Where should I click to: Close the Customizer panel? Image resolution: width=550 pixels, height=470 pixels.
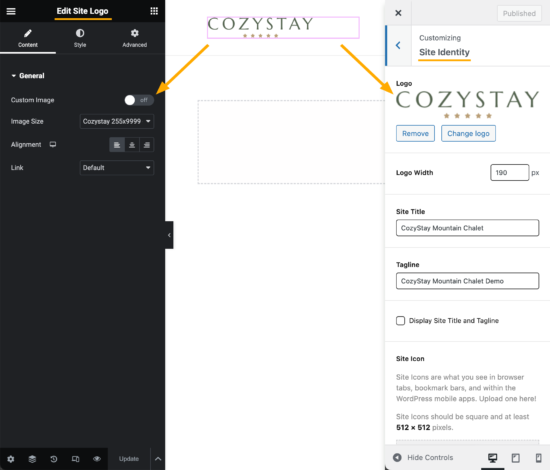click(x=398, y=13)
